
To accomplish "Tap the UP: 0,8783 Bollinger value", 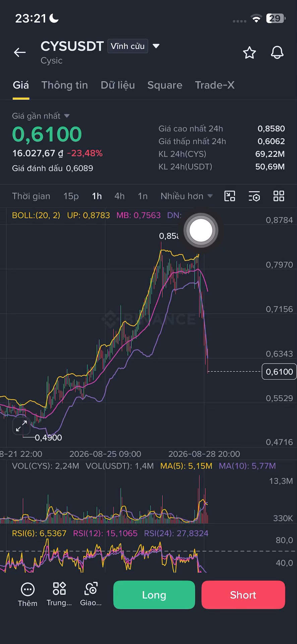I will [x=88, y=215].
